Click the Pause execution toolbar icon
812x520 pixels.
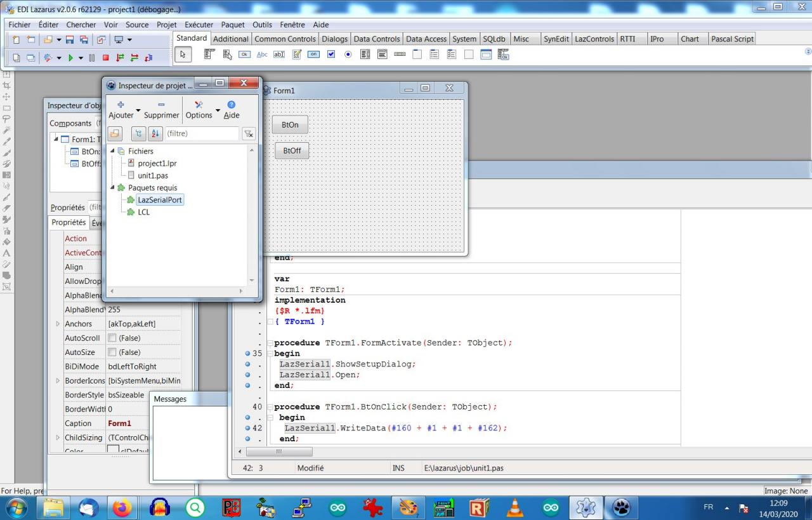(x=92, y=58)
